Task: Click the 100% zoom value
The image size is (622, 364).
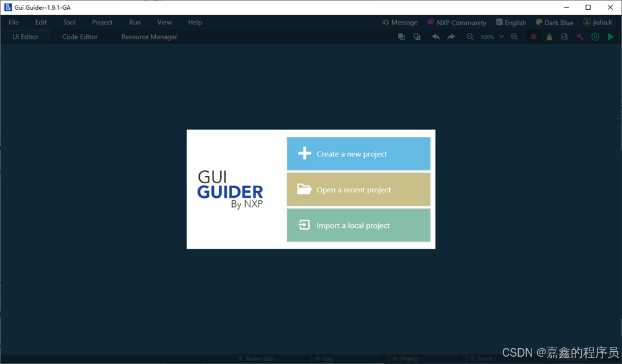Action: point(487,37)
